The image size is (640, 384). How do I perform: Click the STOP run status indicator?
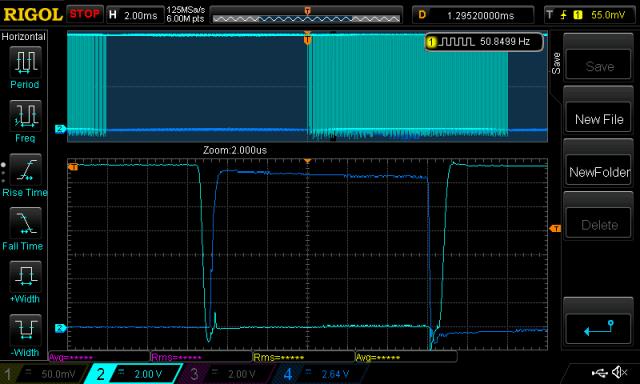tap(84, 14)
